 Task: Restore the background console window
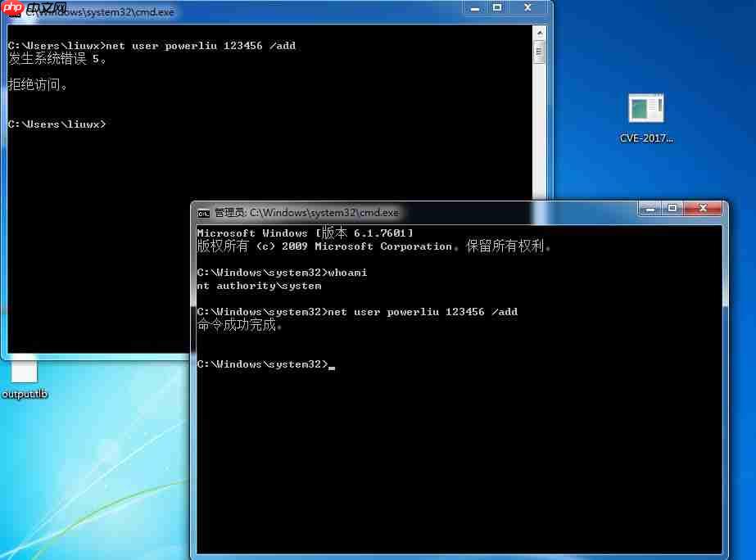coord(498,7)
